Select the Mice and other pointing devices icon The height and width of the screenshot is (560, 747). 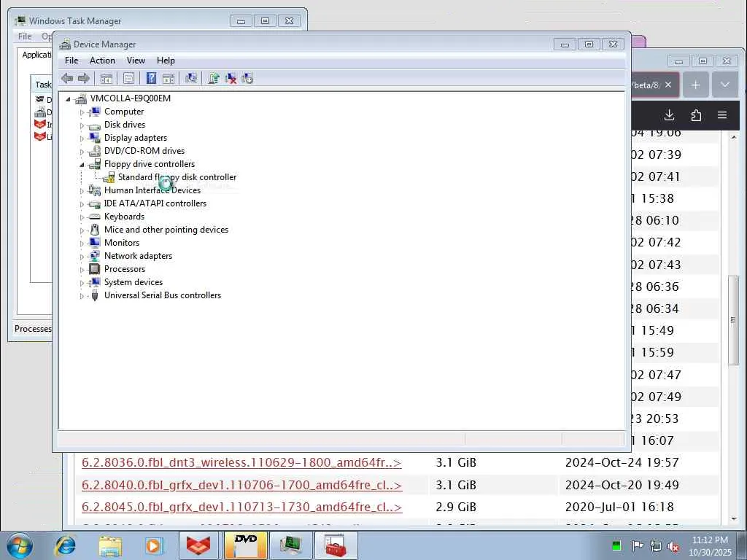pyautogui.click(x=95, y=230)
